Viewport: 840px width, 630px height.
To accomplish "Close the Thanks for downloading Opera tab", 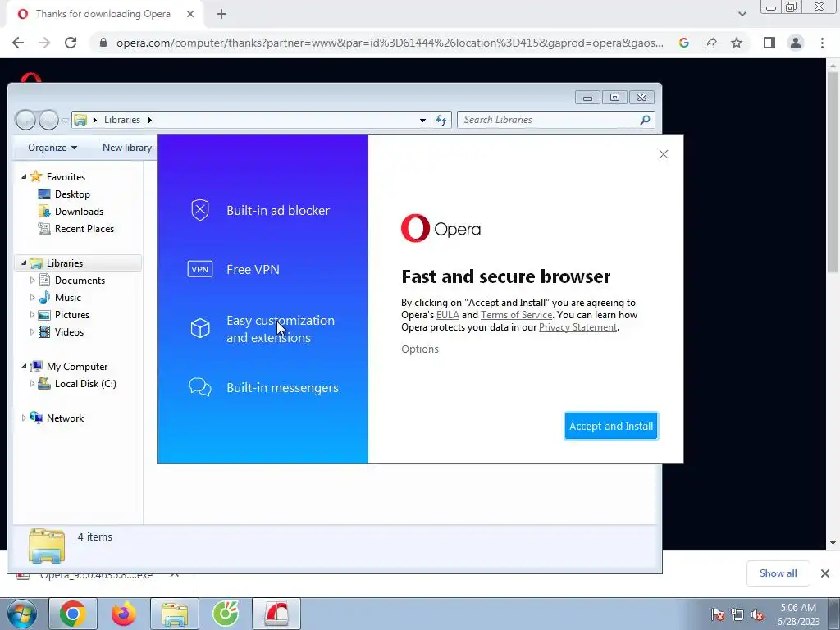I will point(190,14).
